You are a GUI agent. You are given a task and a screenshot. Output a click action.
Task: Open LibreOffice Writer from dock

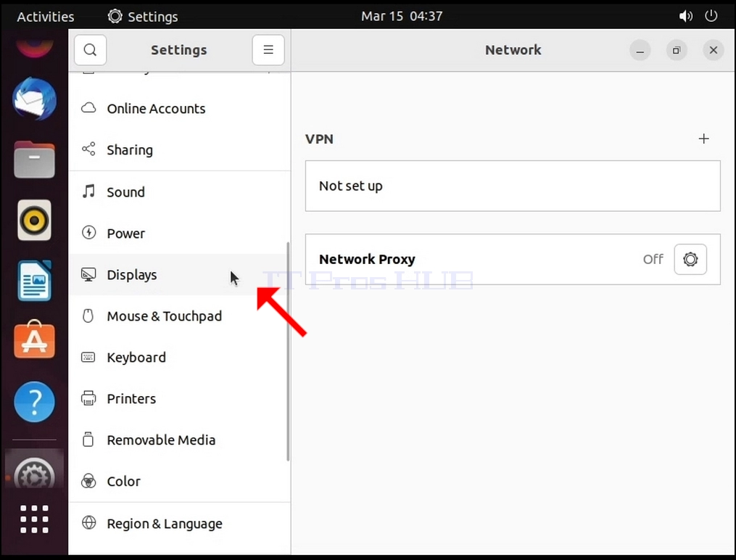34,281
